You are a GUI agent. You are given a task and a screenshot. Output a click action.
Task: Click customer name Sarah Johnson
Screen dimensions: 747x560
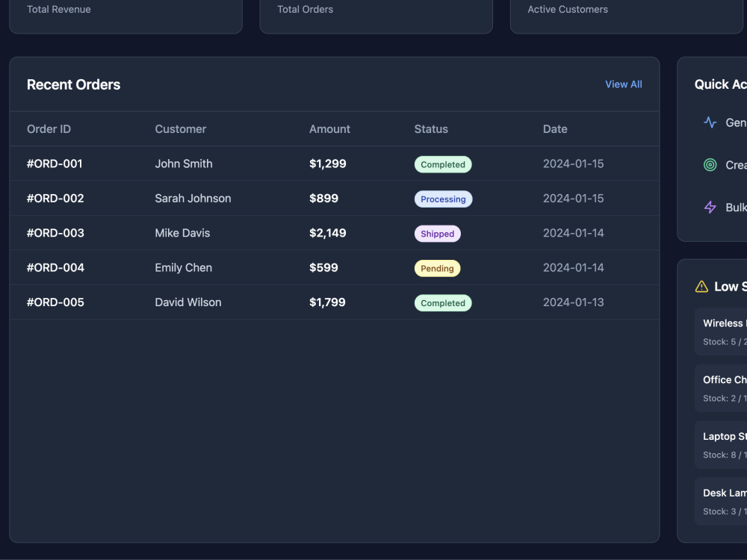click(x=193, y=199)
